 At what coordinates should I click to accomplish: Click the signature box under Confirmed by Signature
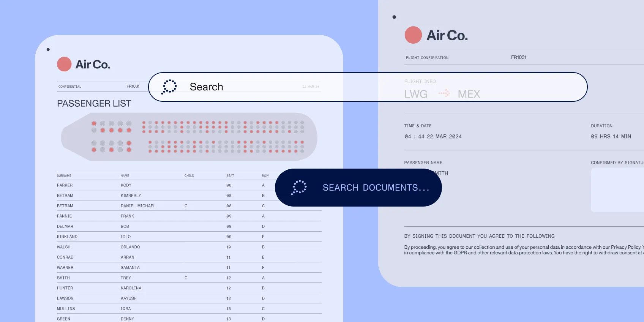pyautogui.click(x=617, y=190)
